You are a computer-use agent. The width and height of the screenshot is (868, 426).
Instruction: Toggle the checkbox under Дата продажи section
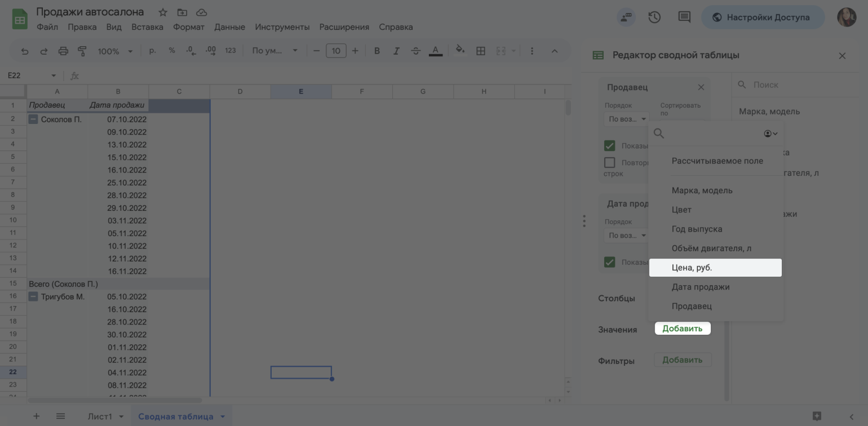click(609, 262)
